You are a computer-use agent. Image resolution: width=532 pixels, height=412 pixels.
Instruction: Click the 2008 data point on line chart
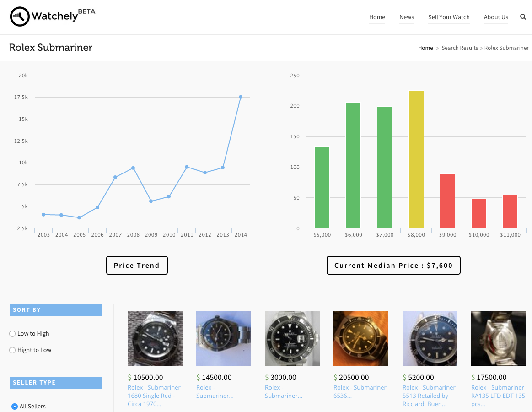(133, 168)
